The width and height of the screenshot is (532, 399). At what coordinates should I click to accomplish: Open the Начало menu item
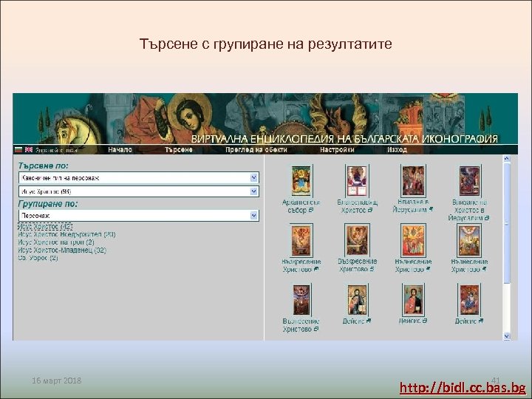[120, 149]
